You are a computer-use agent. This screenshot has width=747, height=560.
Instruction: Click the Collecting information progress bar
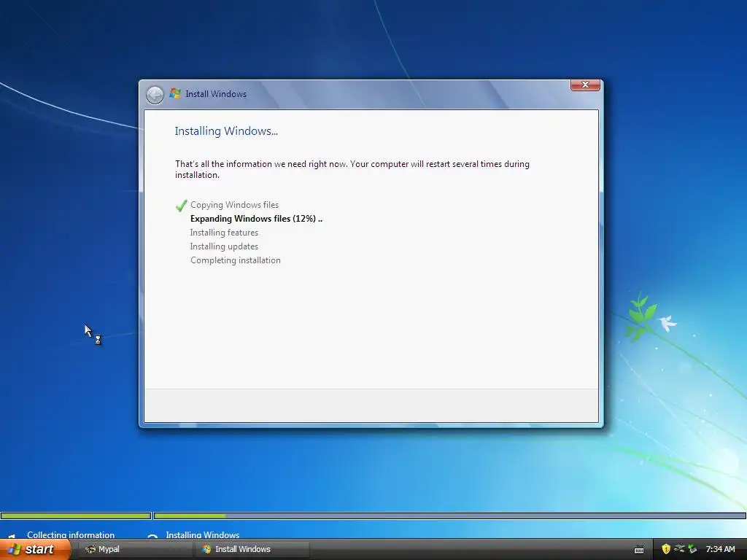76,516
